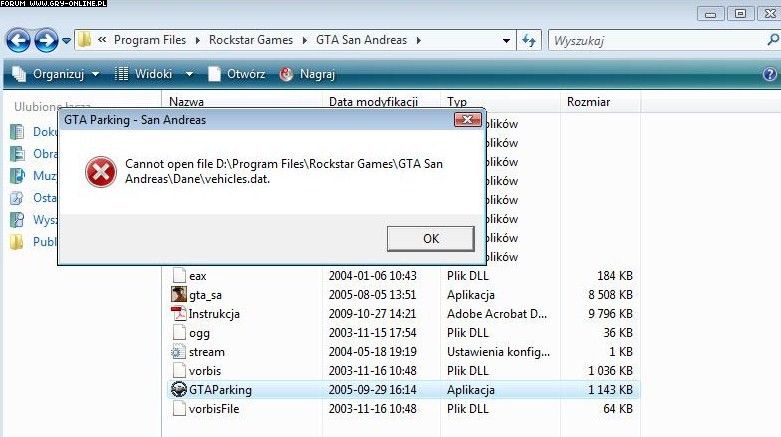This screenshot has width=781, height=437.
Task: Sort files by Rozmiar column
Action: pyautogui.click(x=588, y=102)
